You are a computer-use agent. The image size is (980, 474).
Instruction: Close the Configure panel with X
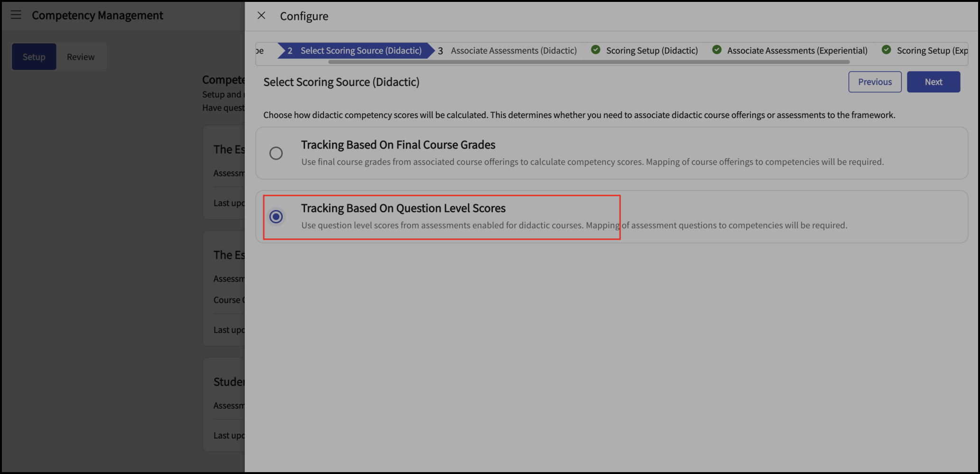coord(261,16)
